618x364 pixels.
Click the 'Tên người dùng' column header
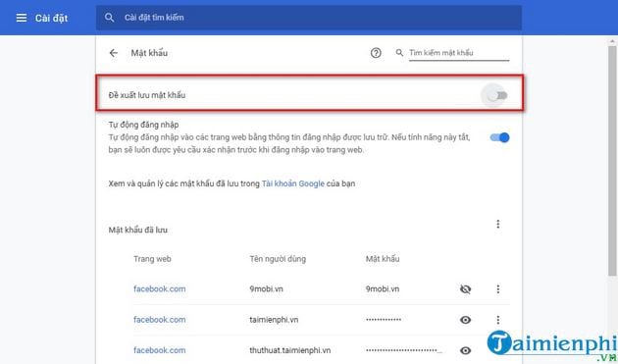[278, 259]
